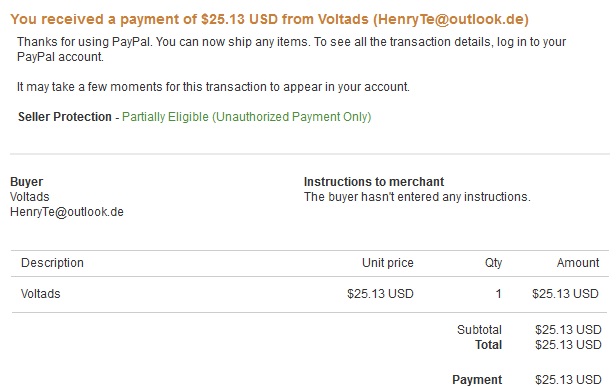Image resolution: width=616 pixels, height=387 pixels.
Task: Click the Payment amount $25.13 USD
Action: coord(568,380)
